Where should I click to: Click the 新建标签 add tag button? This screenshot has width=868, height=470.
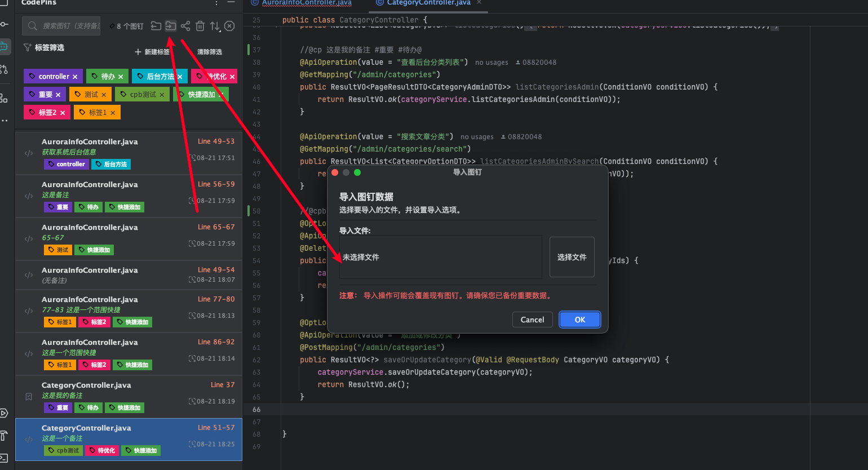tap(152, 52)
